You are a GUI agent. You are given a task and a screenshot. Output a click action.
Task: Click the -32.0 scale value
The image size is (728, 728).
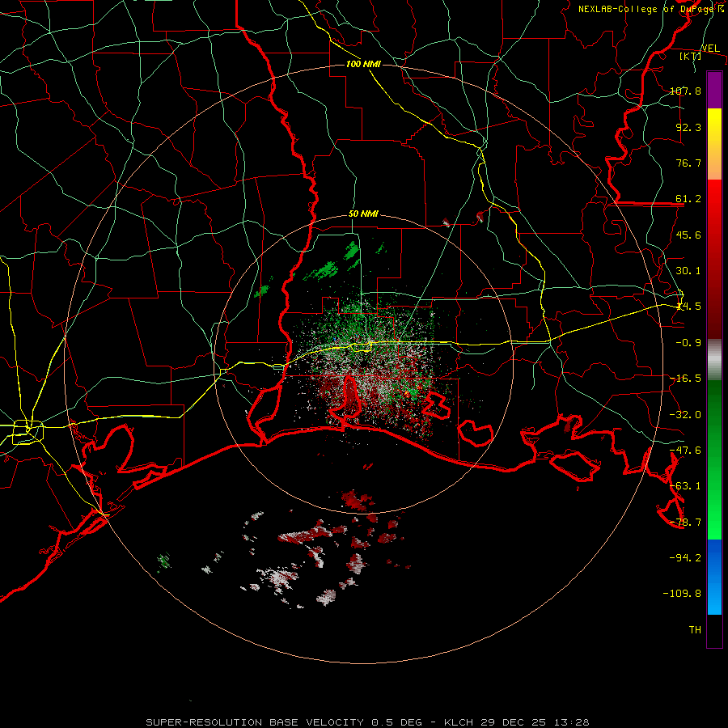[x=685, y=415]
